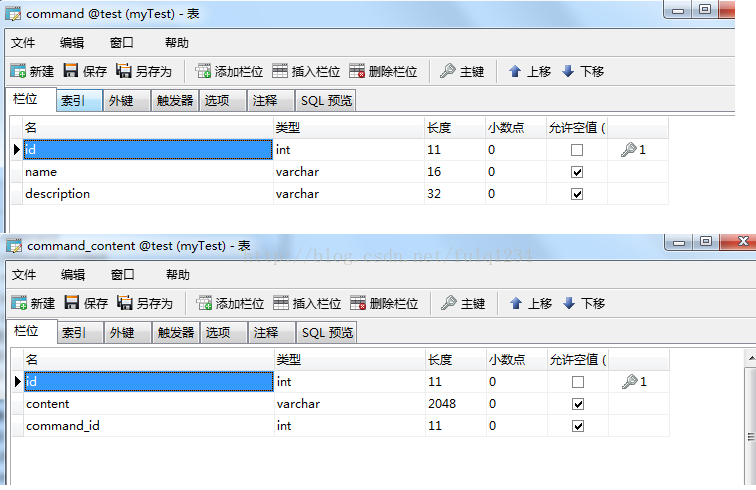Image resolution: width=756 pixels, height=490 pixels.
Task: Select the name field row
Action: (x=339, y=172)
